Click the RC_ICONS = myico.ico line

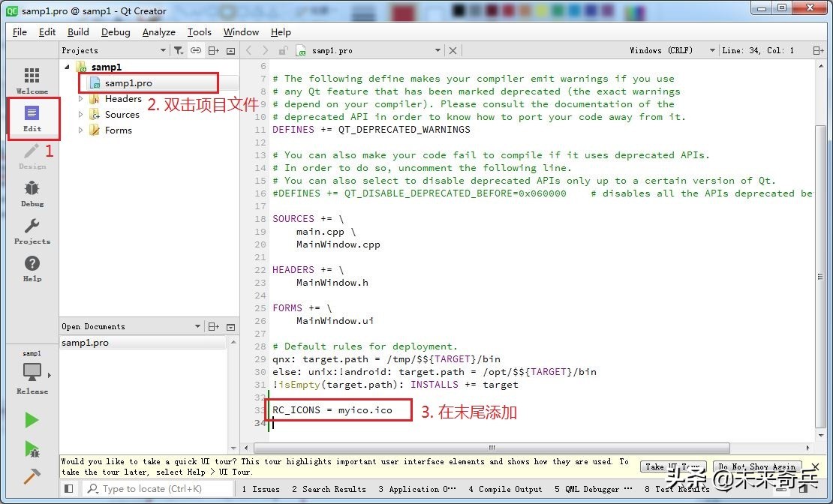tap(332, 410)
